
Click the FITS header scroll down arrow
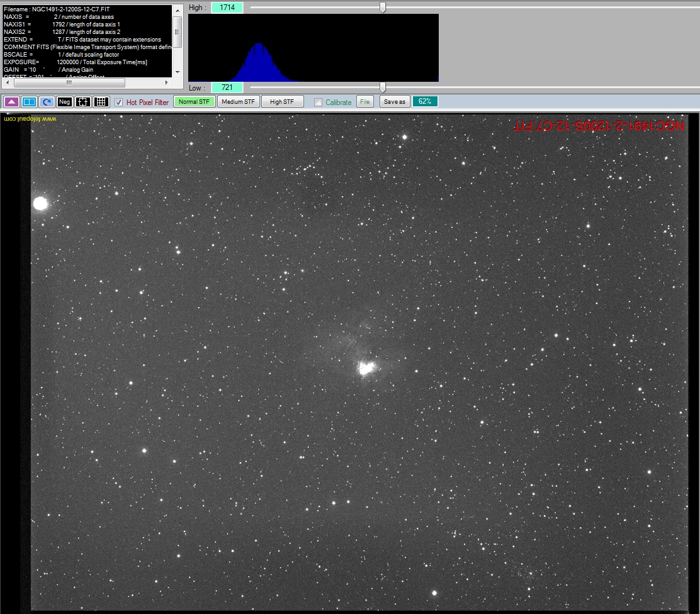click(178, 72)
